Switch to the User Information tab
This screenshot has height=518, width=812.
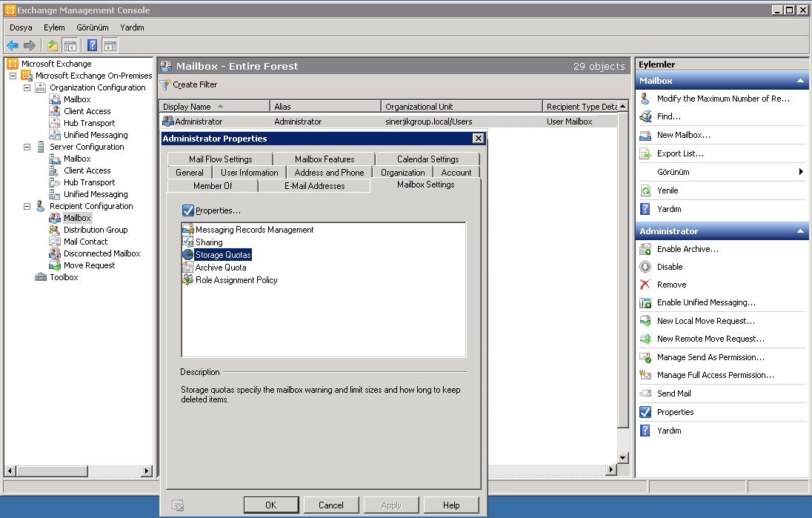click(250, 173)
